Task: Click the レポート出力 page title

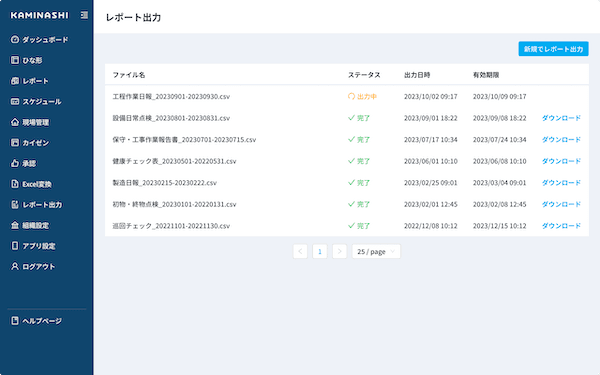Action: (x=133, y=17)
